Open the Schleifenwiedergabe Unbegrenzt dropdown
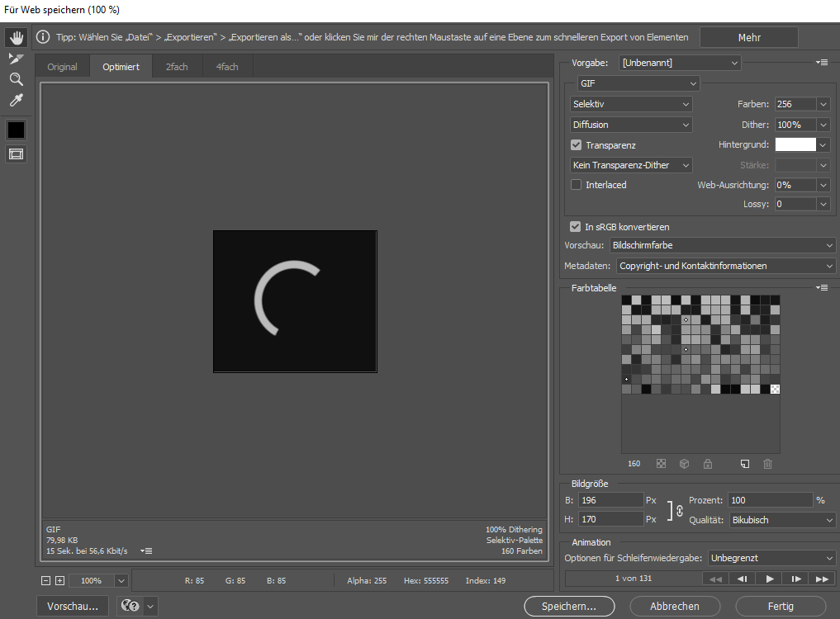This screenshot has width=840, height=619. coord(771,558)
